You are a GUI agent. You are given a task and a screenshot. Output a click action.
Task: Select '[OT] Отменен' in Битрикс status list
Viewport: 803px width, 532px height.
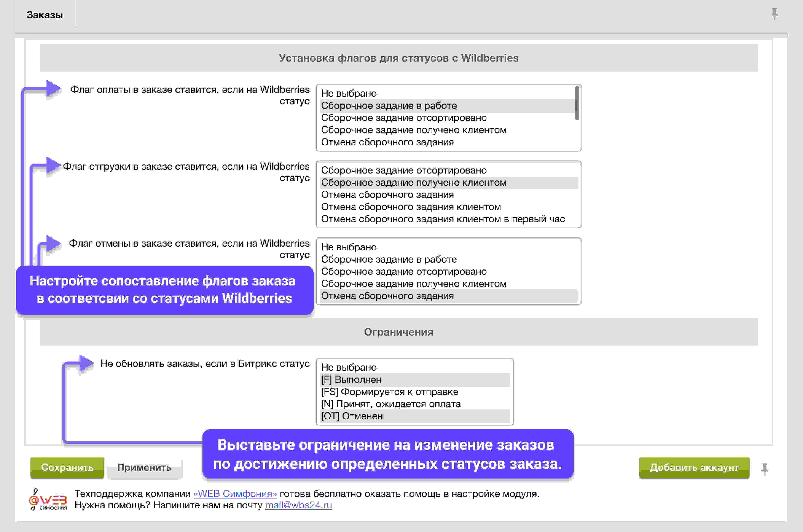tap(415, 416)
